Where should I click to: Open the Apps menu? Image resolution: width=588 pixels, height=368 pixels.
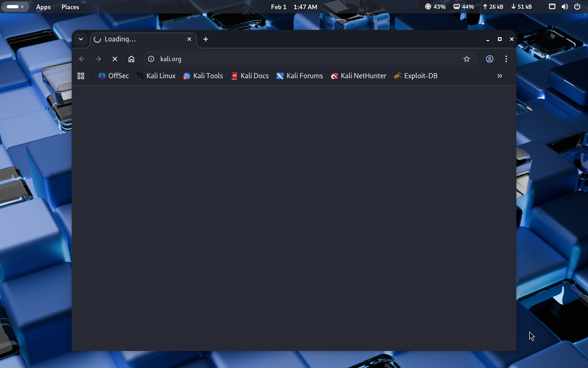43,7
